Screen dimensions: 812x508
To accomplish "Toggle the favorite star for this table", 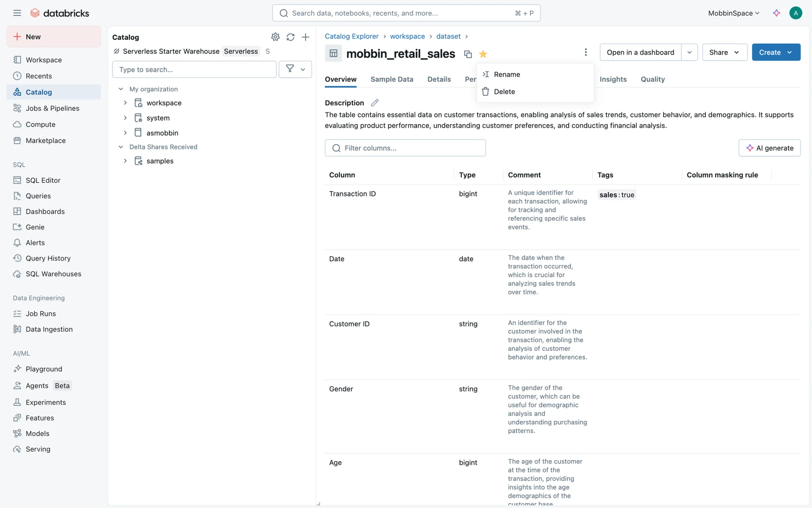I will pyautogui.click(x=483, y=54).
